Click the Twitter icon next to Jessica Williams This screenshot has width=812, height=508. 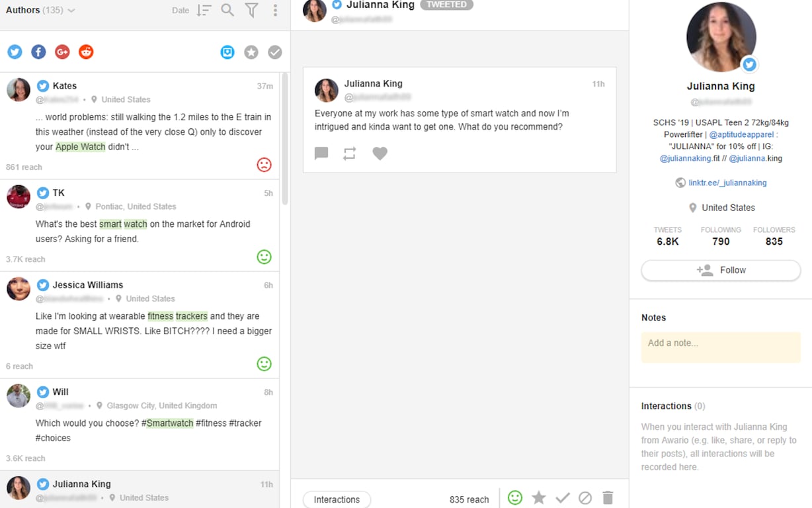pos(43,285)
